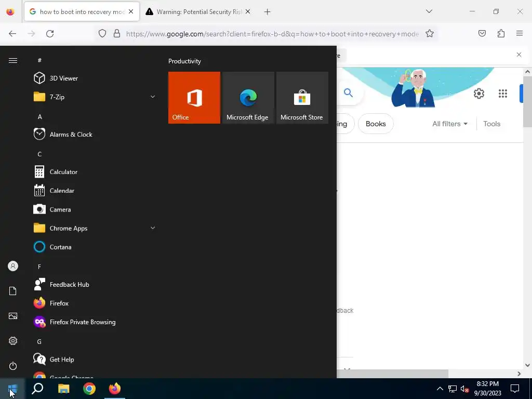532x399 pixels.
Task: Launch Cortana from the app list
Action: (95, 247)
